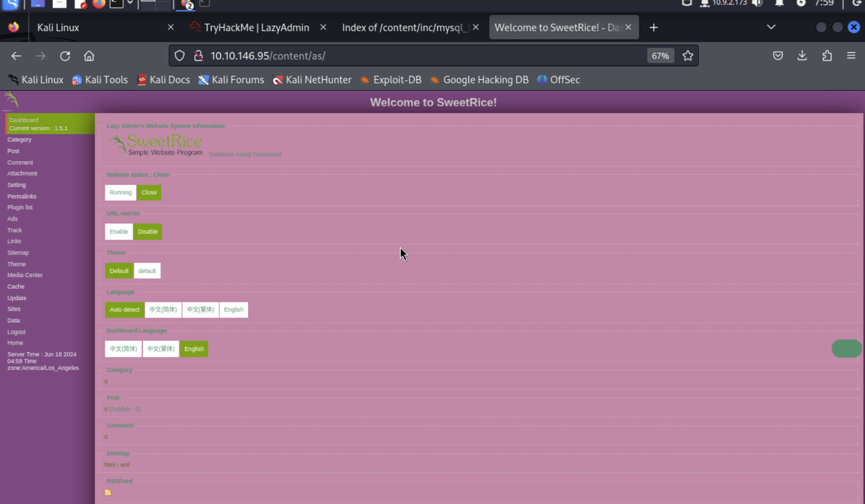Viewport: 865px width, 504px height.
Task: Switch to the Kali Linux tab
Action: point(58,28)
